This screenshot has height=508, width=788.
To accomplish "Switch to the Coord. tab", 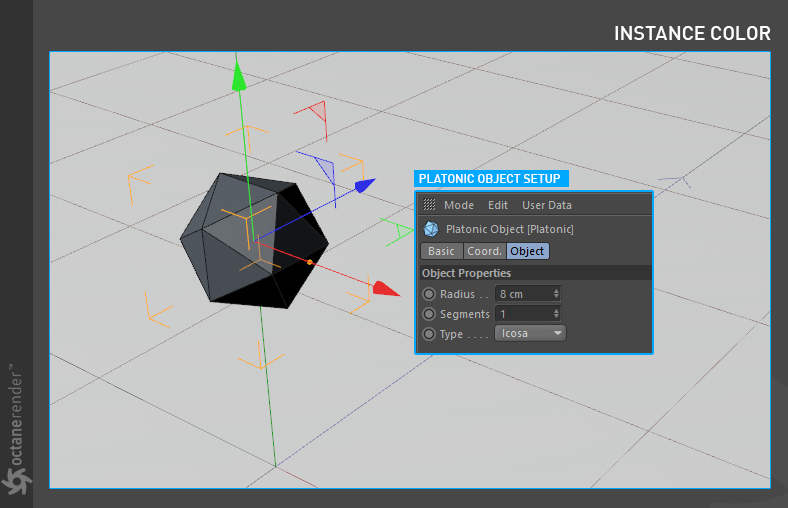I will (x=484, y=251).
